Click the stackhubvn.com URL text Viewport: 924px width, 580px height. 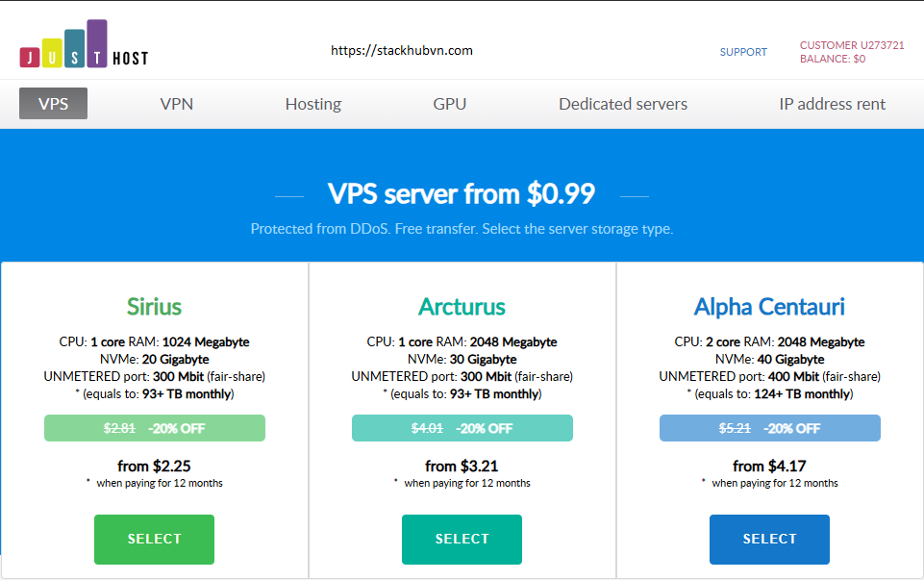[x=401, y=51]
